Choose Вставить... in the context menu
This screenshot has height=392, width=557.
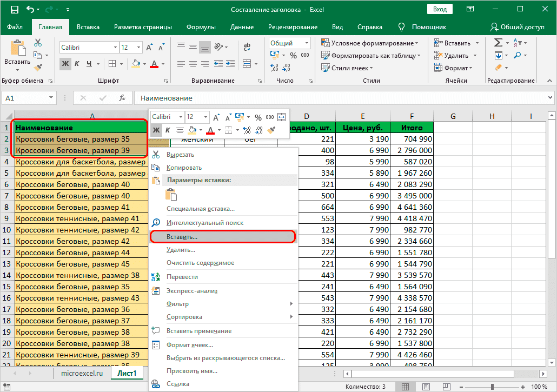pos(182,236)
